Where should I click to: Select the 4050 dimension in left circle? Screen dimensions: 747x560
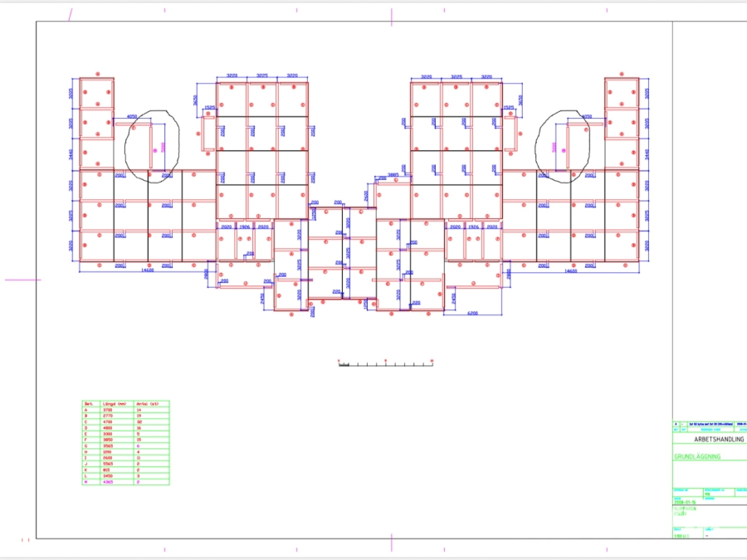132,117
